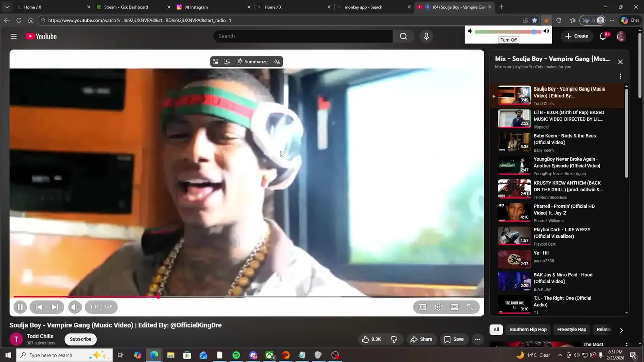Open the Todd Chills channel avatar

coord(16,339)
